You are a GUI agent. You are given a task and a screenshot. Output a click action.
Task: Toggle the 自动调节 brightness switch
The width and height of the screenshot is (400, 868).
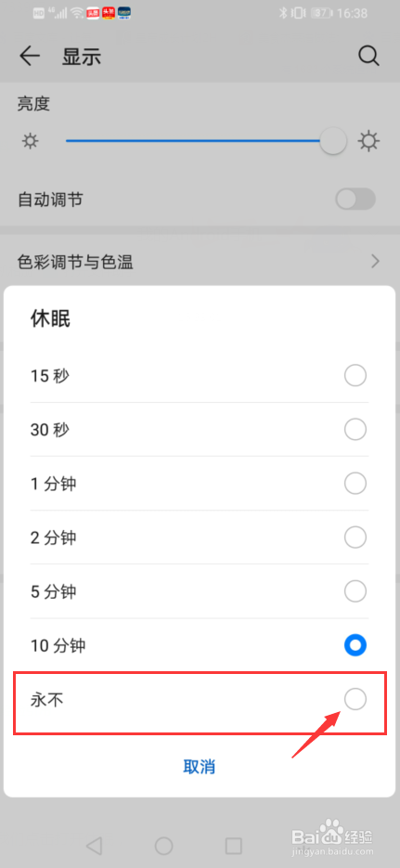pos(355,200)
